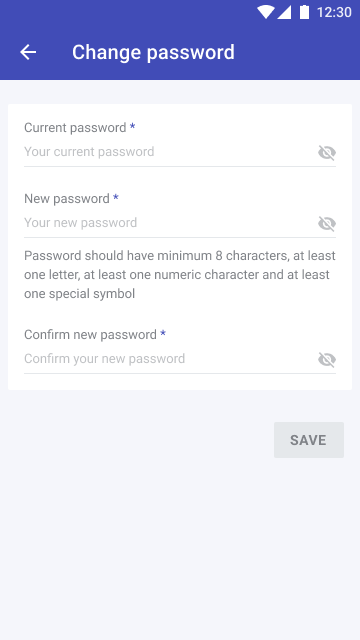Tap the 'Current password' label
Screen dimensions: 360x640
click(75, 128)
